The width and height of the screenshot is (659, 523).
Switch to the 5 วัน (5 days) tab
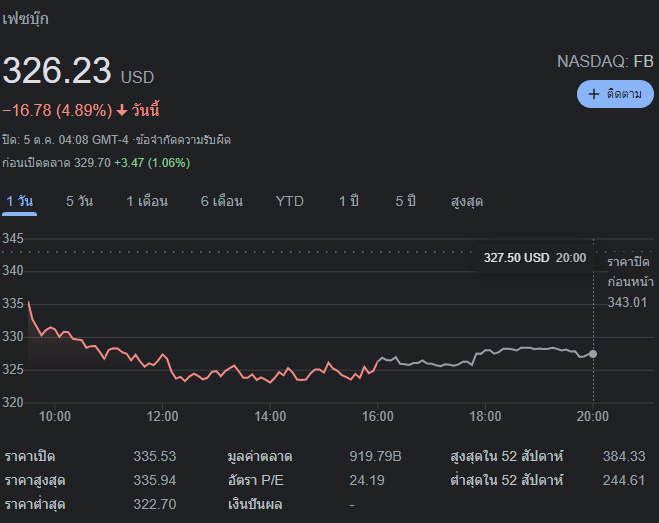[79, 201]
